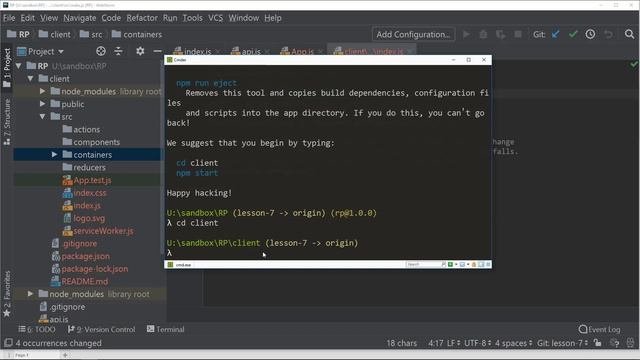Screen dimensions: 640x360
Task: Change UTF-8 file encoding in status bar
Action: 477,343
